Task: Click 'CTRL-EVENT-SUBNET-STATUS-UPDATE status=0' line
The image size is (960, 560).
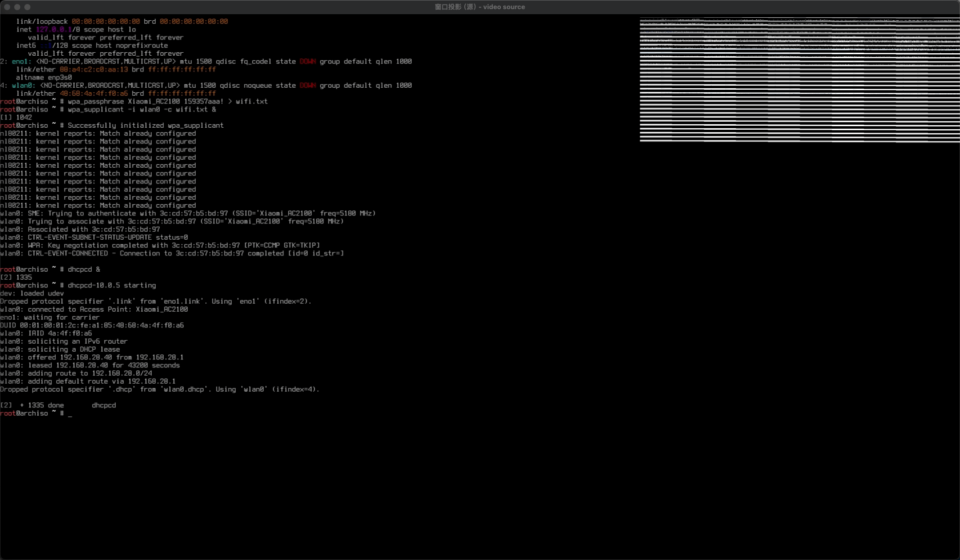Action: coord(94,238)
